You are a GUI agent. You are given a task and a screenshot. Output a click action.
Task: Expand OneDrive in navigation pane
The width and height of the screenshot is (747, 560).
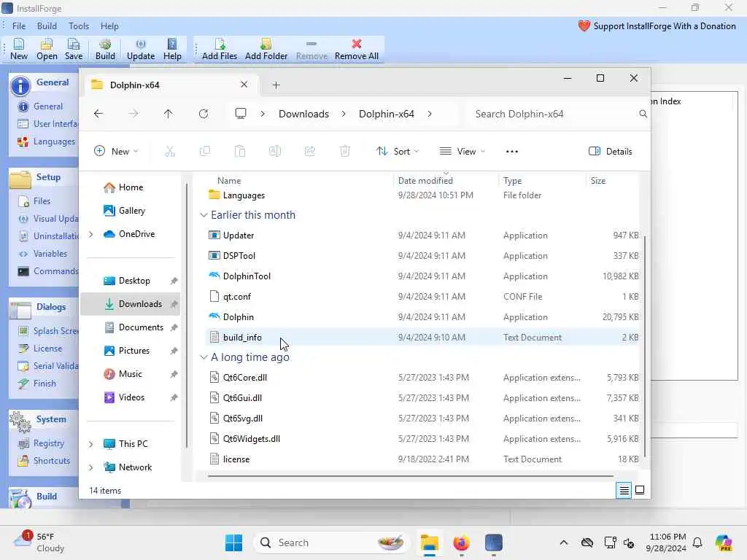[90, 234]
